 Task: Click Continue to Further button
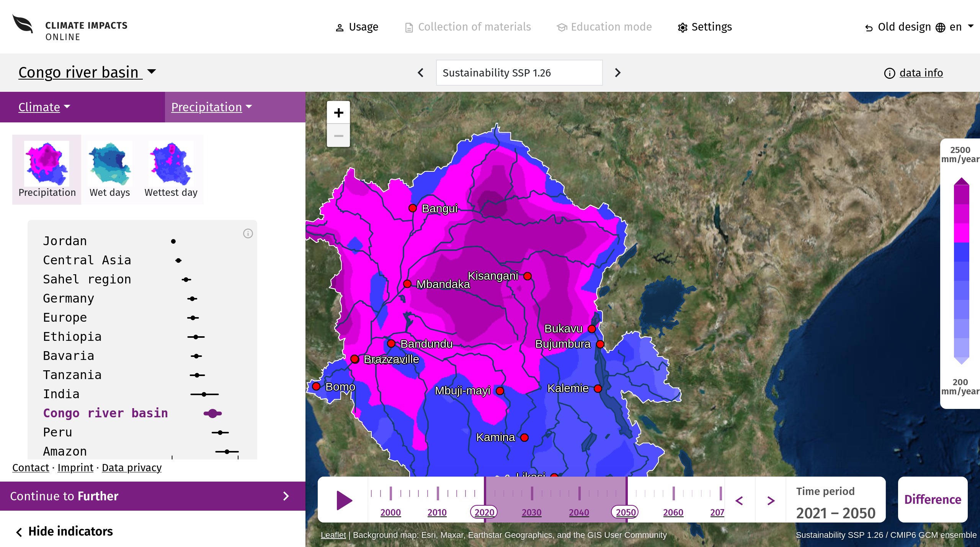tap(153, 496)
